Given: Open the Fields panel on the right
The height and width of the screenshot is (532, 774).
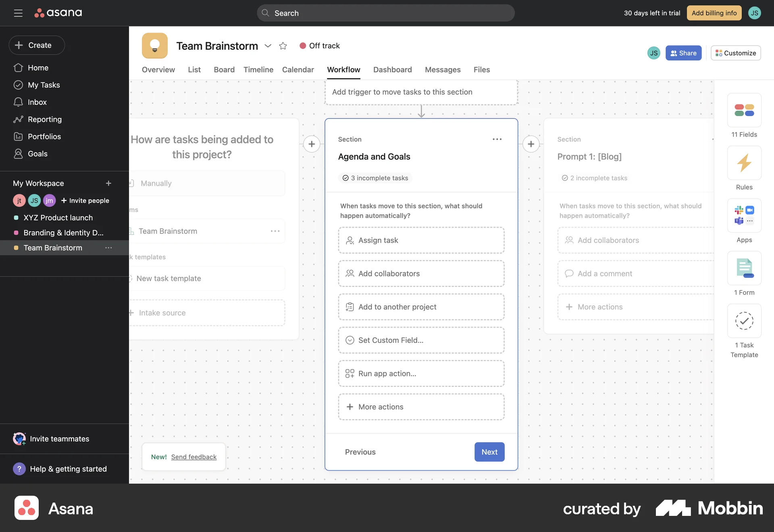Looking at the screenshot, I should 744,110.
